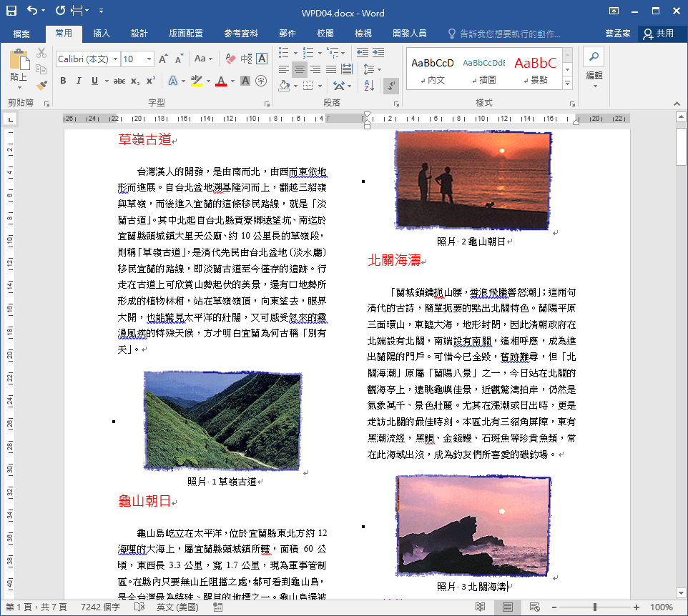Toggle show paragraph marks

(x=391, y=85)
